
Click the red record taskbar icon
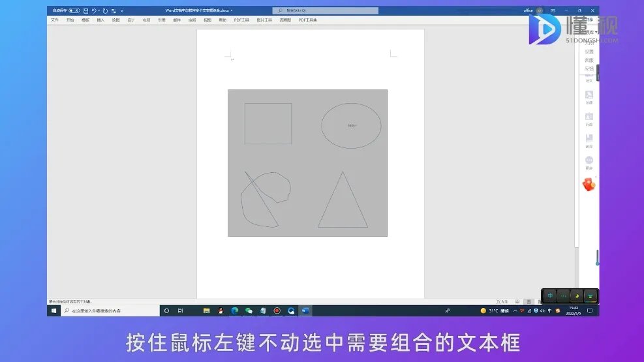click(277, 310)
